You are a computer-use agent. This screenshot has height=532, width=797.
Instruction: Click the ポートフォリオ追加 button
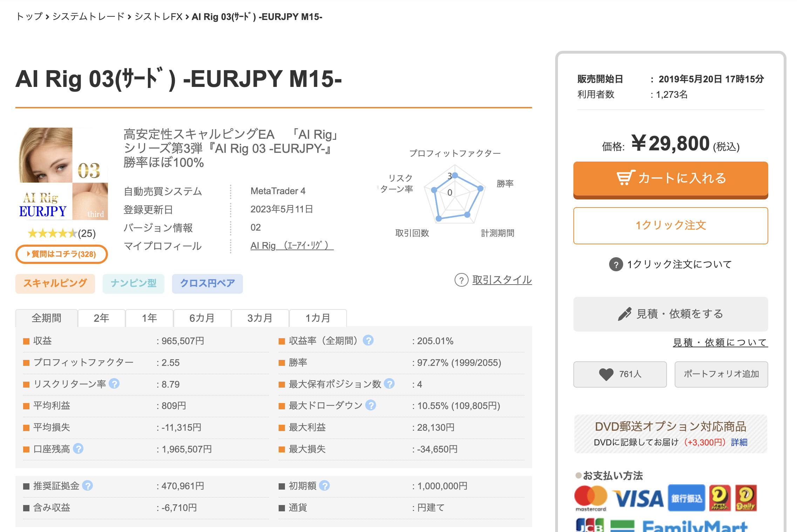(721, 374)
